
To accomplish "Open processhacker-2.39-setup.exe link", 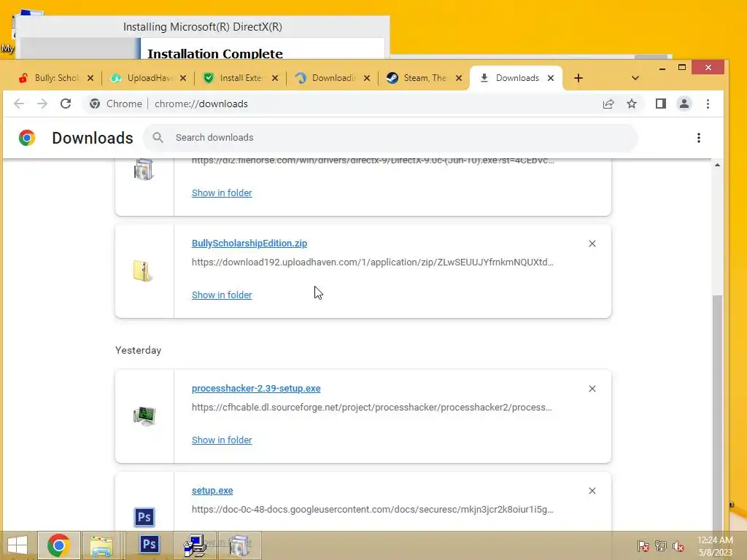I will 256,389.
